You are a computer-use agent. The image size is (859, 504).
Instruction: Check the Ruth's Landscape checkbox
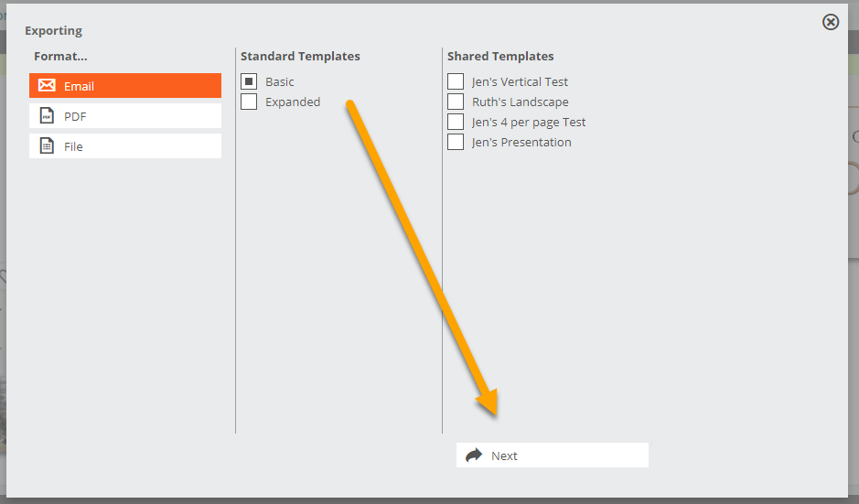(x=456, y=102)
